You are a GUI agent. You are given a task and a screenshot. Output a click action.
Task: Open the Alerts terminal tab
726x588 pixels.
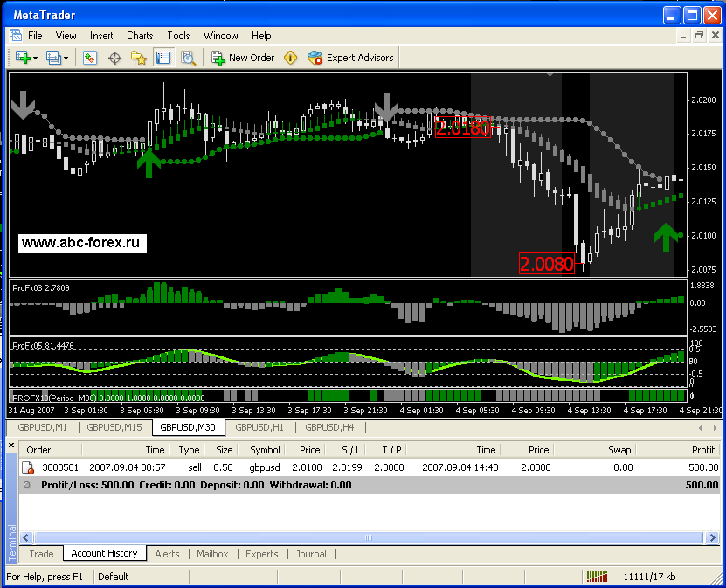tap(167, 554)
